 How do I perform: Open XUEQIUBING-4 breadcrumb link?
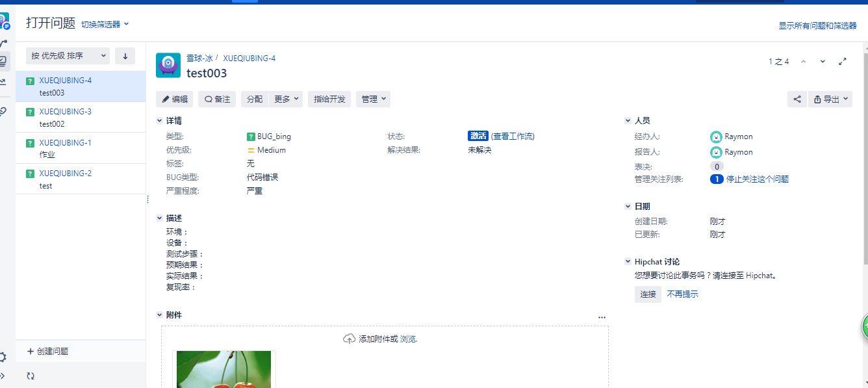click(249, 58)
